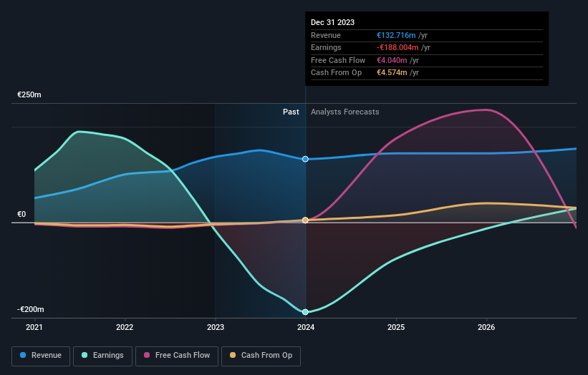Click the Revenue label in tooltip

(326, 35)
